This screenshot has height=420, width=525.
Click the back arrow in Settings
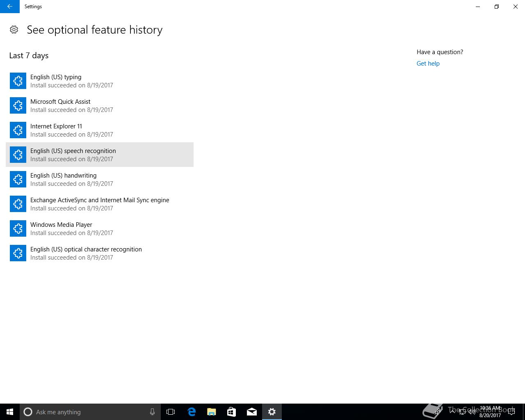(10, 7)
